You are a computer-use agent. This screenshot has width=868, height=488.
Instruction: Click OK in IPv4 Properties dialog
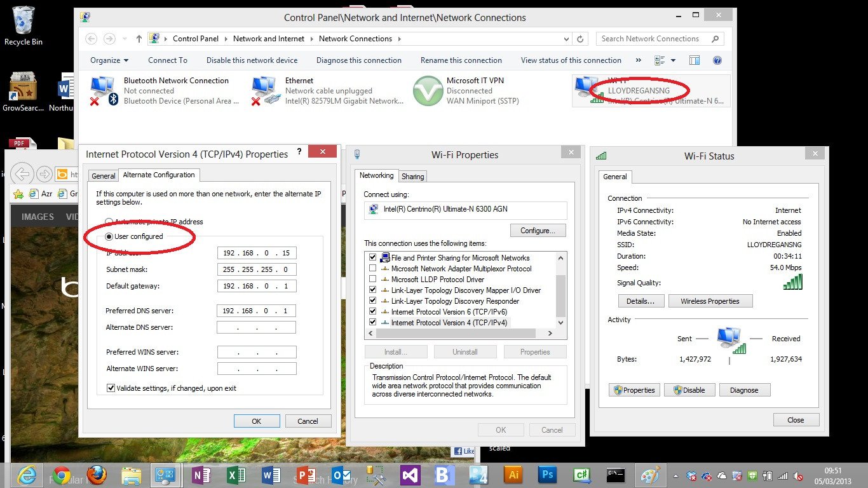click(257, 421)
